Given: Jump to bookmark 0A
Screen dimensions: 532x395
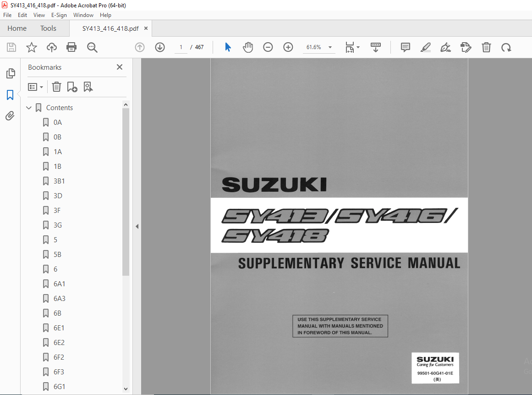Looking at the screenshot, I should pos(58,122).
